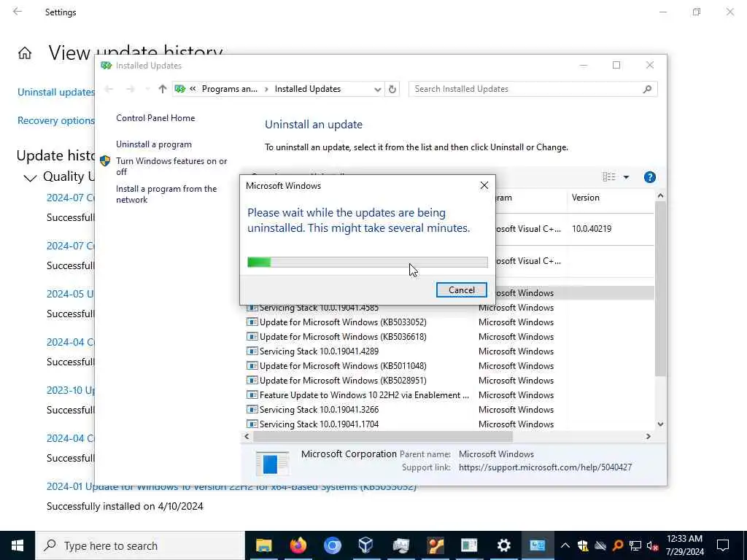Close the Microsoft Windows progress dialog
The height and width of the screenshot is (560, 747).
[484, 186]
